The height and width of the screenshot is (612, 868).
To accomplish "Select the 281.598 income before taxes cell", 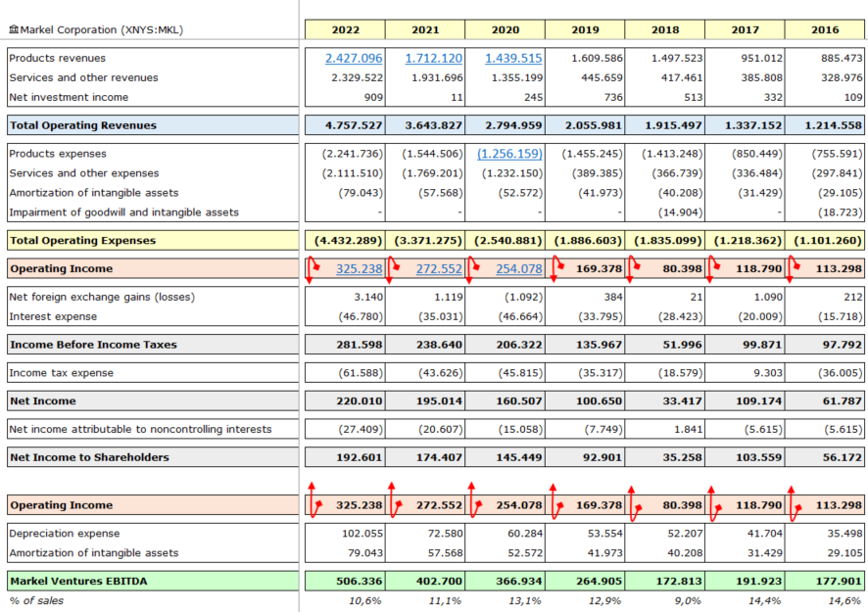I will pyautogui.click(x=346, y=345).
